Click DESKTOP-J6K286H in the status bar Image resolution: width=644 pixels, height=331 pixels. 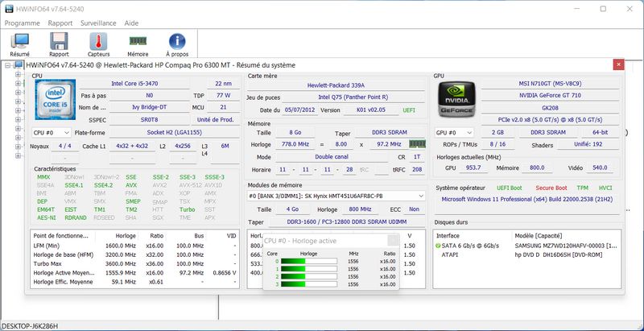point(31,326)
